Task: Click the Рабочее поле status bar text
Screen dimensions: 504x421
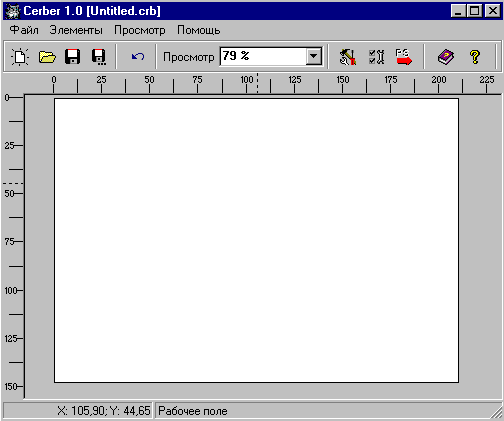Action: (193, 411)
